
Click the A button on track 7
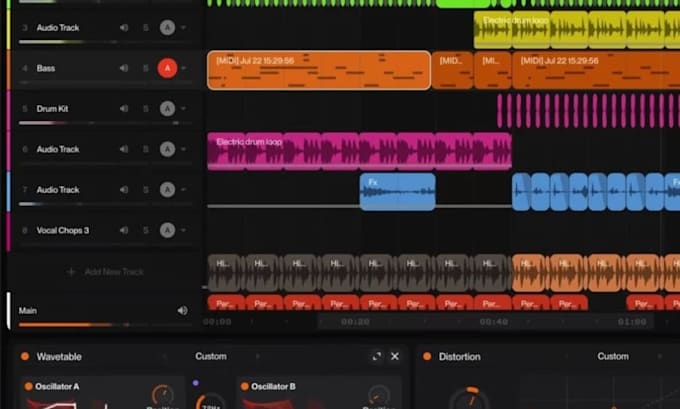167,190
